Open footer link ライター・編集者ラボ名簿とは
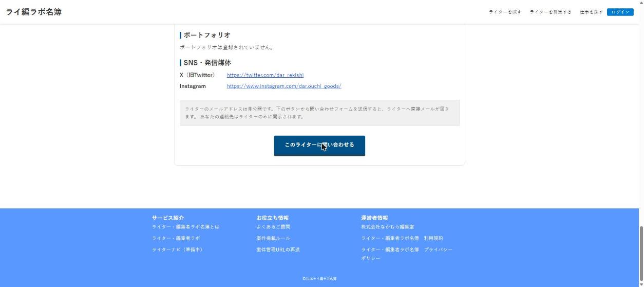Screen dimensions: 644x287 pos(185,227)
